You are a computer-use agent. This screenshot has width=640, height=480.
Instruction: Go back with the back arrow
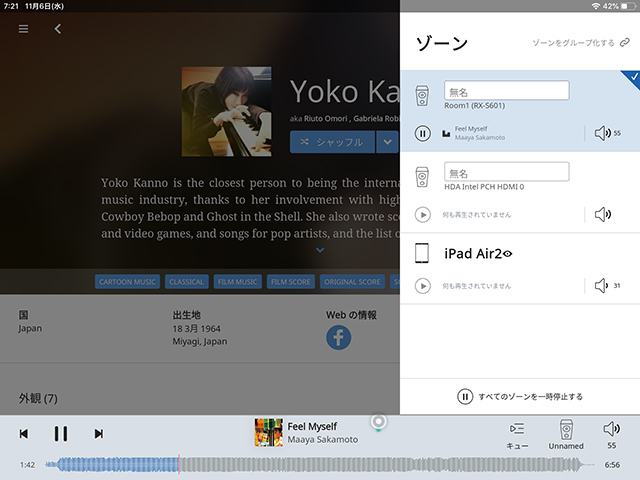click(x=58, y=29)
